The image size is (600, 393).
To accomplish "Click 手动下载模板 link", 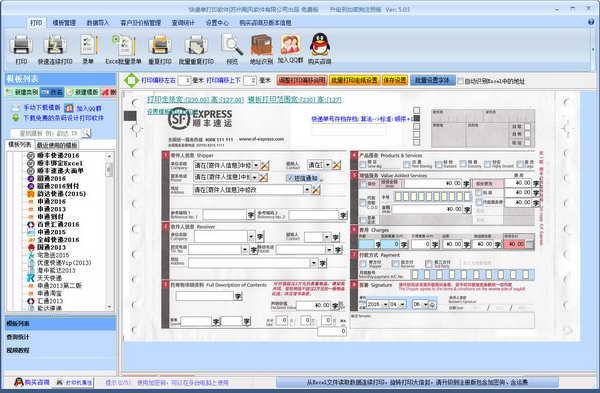I will [42, 108].
